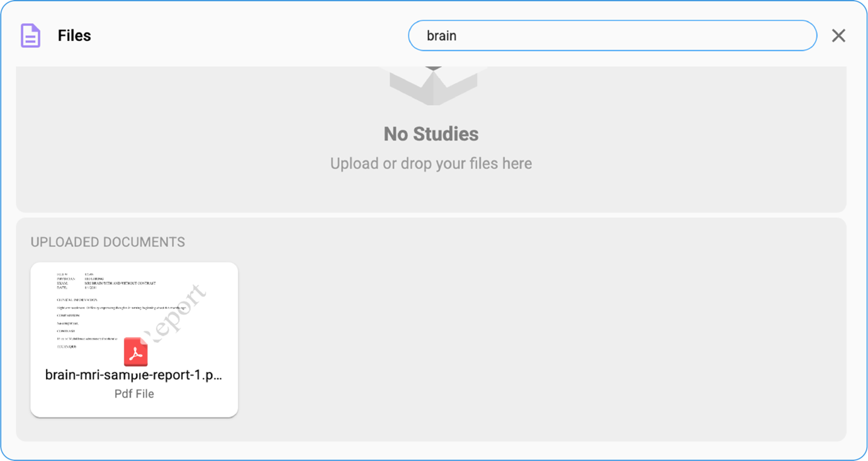
Task: Click the red PDF file icon
Action: point(135,352)
